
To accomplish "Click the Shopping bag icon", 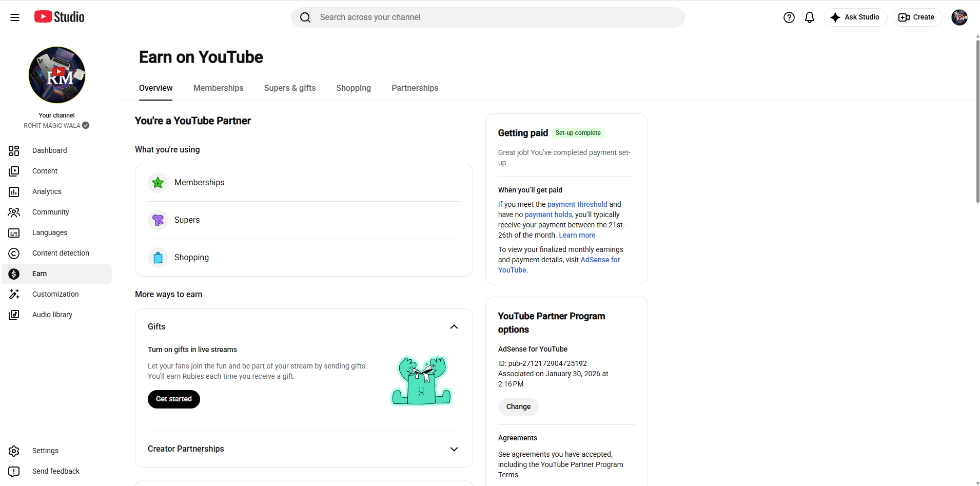I will click(x=158, y=257).
